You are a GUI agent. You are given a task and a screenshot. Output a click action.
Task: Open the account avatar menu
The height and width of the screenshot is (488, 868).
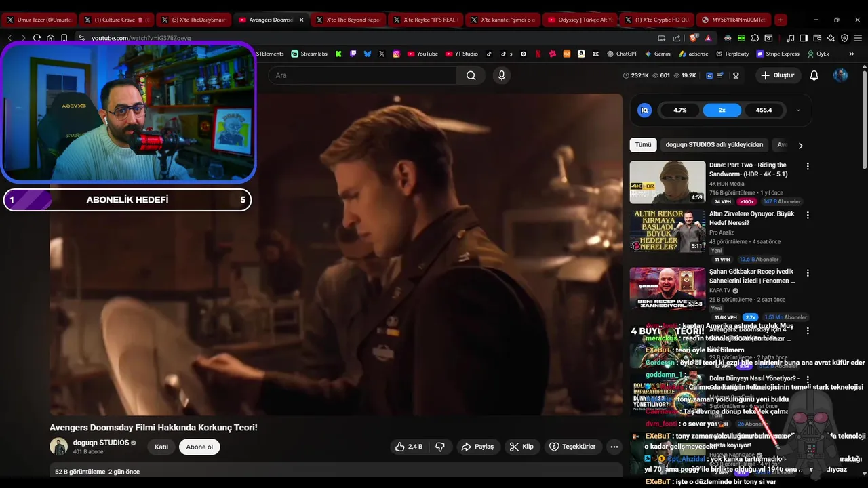[840, 75]
